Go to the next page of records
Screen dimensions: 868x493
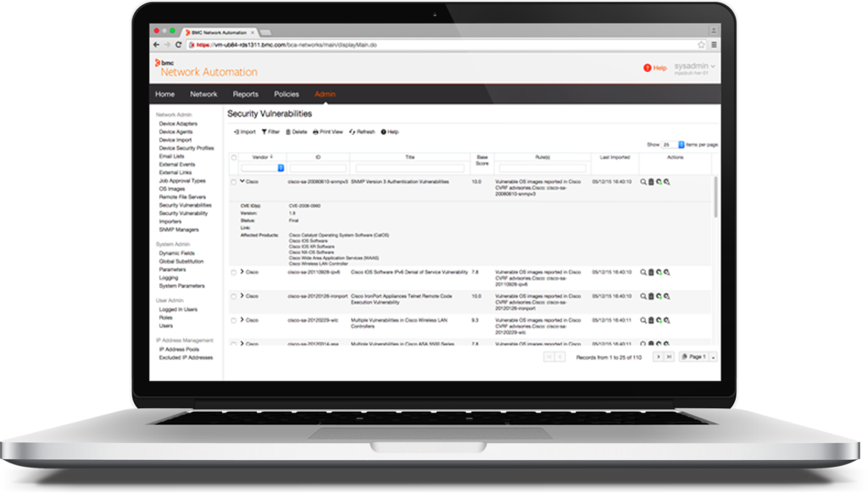[658, 357]
